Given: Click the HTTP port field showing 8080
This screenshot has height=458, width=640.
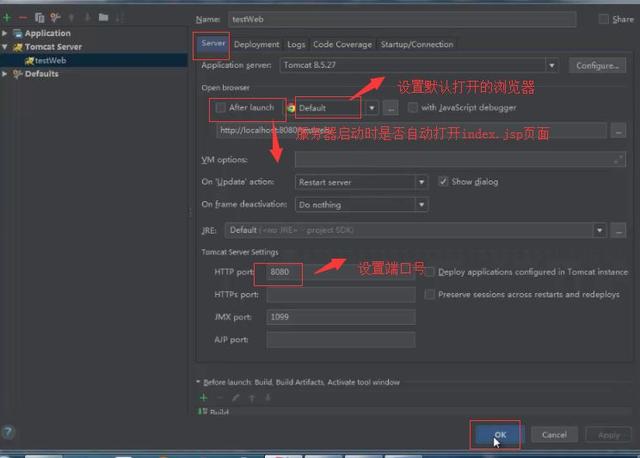Looking at the screenshot, I should [341, 272].
